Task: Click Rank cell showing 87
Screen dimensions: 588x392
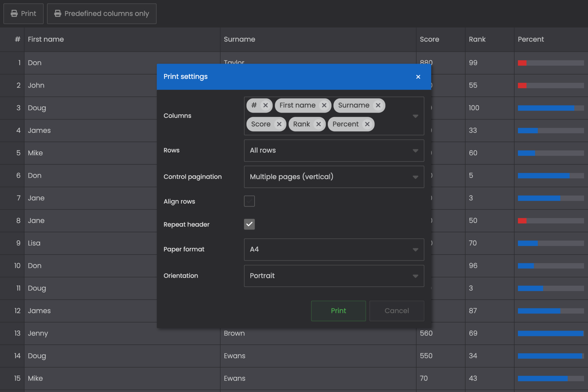Action: pyautogui.click(x=490, y=311)
